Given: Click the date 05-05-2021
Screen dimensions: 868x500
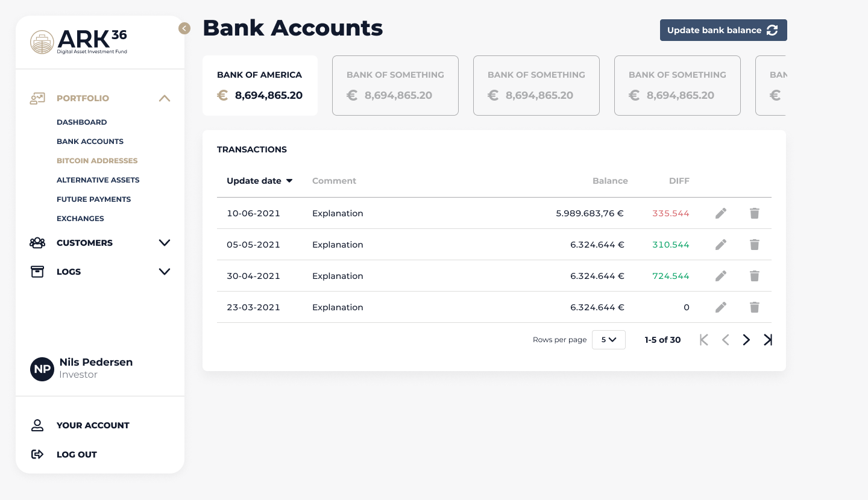Looking at the screenshot, I should point(253,245).
